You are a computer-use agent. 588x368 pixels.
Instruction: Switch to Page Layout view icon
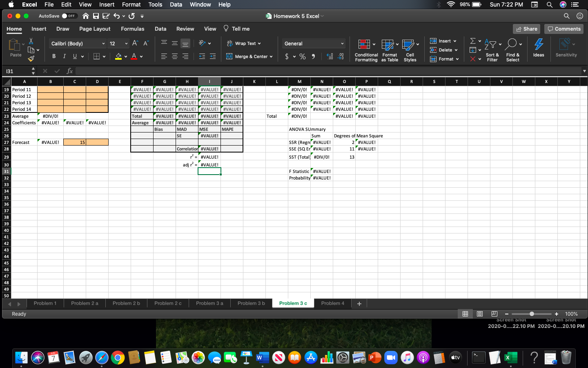click(480, 314)
